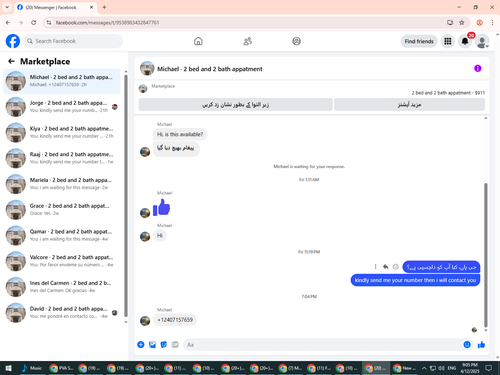Open Raaj's conversation in the list

[62, 158]
